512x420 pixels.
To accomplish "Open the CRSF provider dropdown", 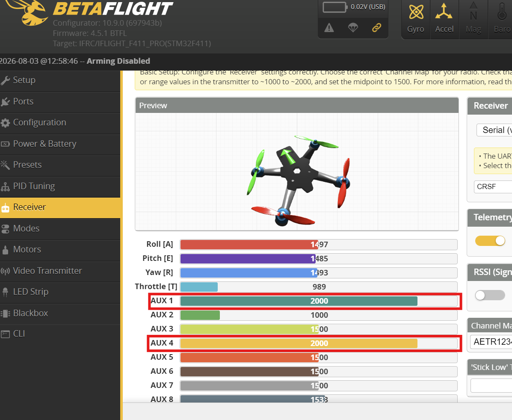I will click(x=493, y=186).
